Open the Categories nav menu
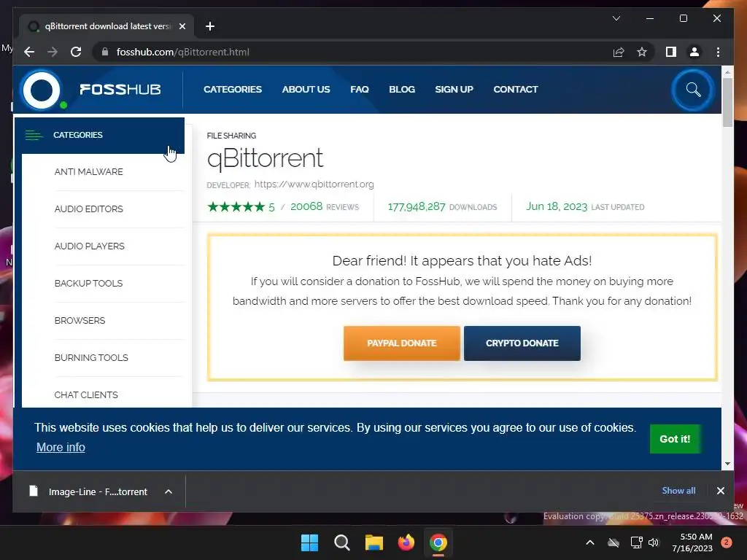 coord(233,90)
